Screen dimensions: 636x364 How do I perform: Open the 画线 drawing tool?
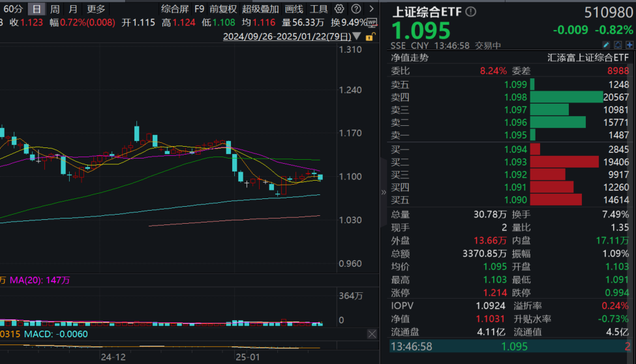pos(294,9)
